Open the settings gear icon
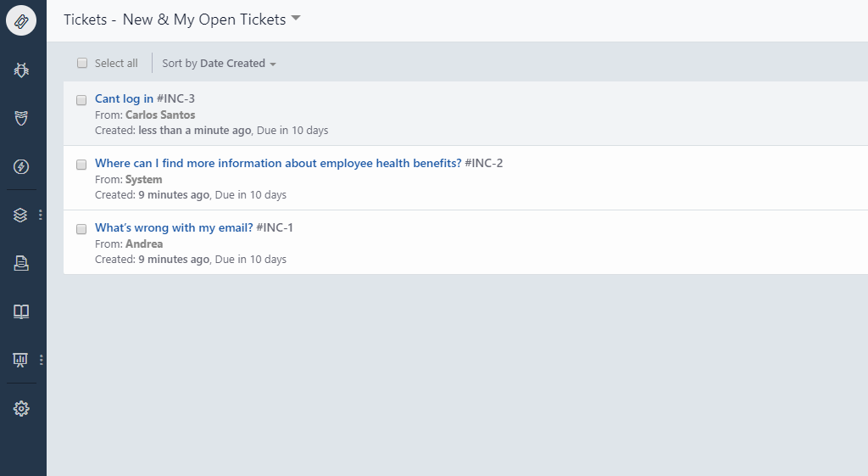Image resolution: width=868 pixels, height=476 pixels. [21, 409]
